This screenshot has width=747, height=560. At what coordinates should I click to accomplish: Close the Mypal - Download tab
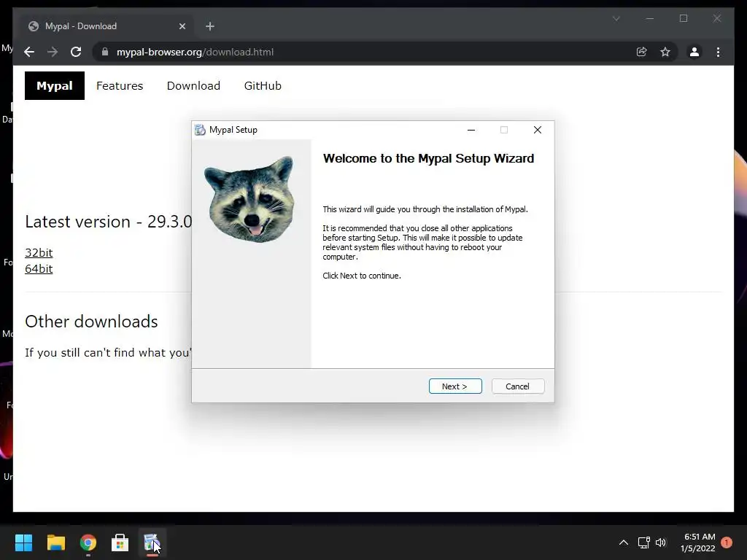click(x=182, y=26)
